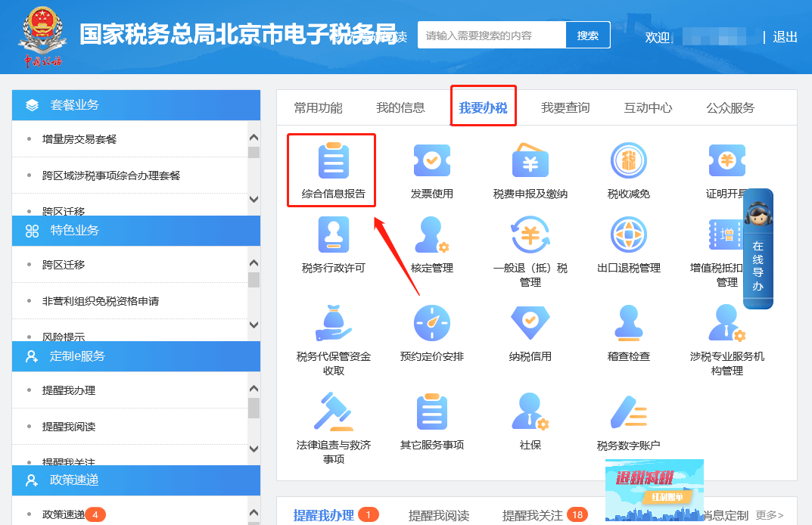Click the 特色业务 panel header
Viewport: 812px width, 525px height.
click(x=136, y=231)
